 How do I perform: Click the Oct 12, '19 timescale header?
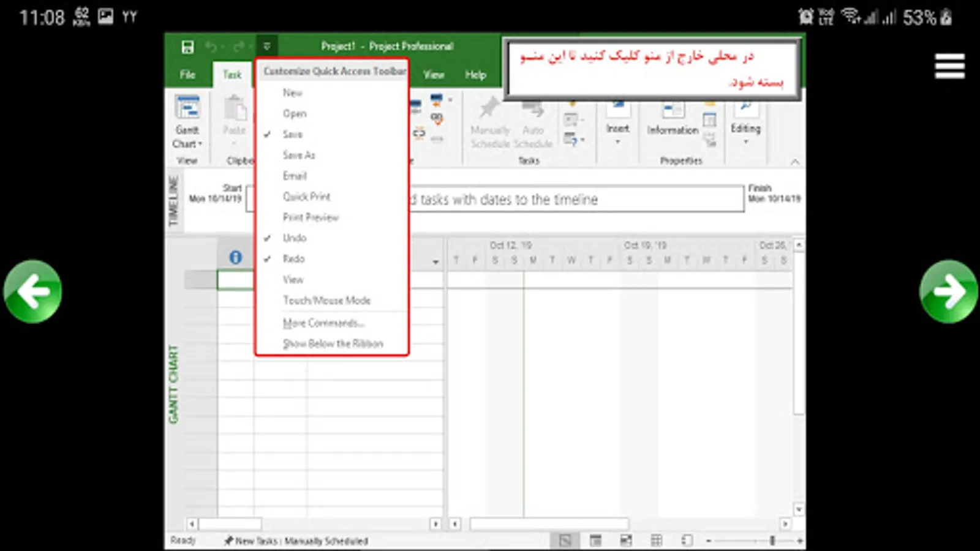coord(511,246)
